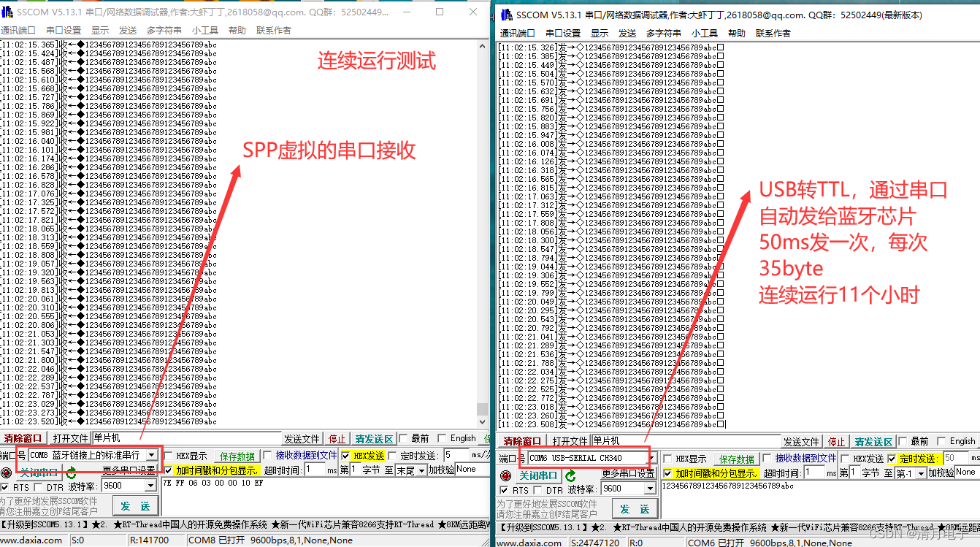This screenshot has height=547, width=980.
Task: Open 通讯端口 menu in COM8 window
Action: click(18, 30)
